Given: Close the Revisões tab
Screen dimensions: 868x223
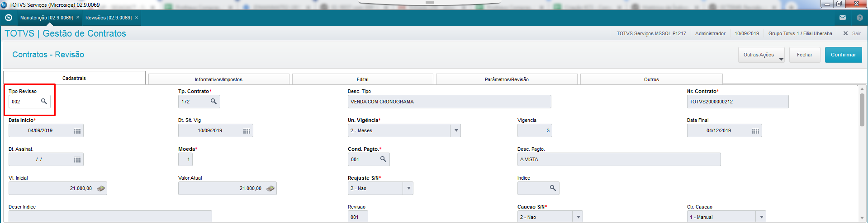Looking at the screenshot, I should click(137, 18).
